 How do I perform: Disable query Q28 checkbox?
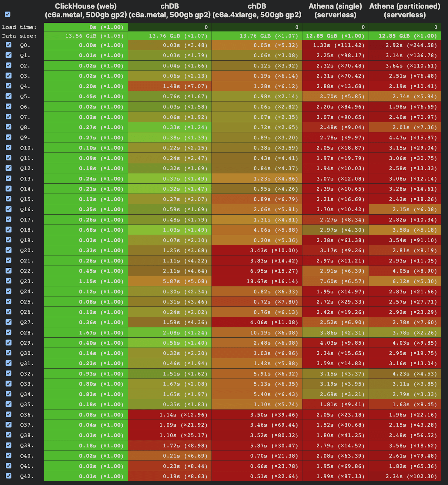[8, 332]
